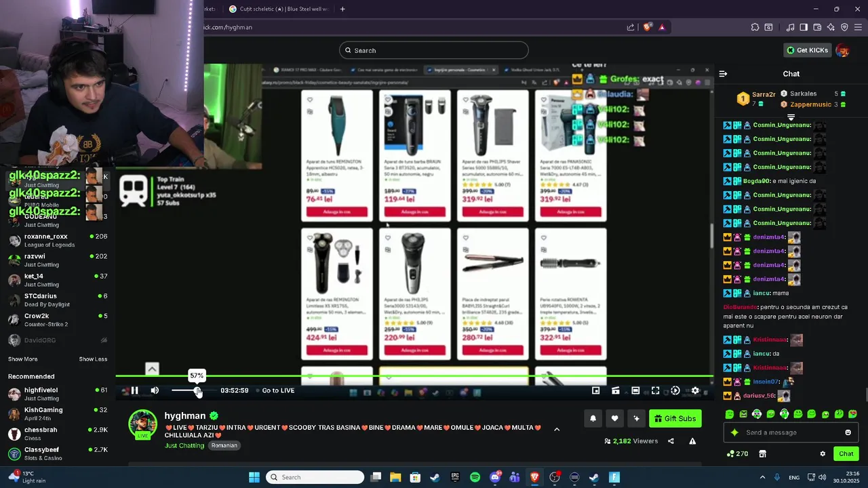This screenshot has height=488, width=868.
Task: Open the Brave Rewards triangle icon
Action: [662, 27]
